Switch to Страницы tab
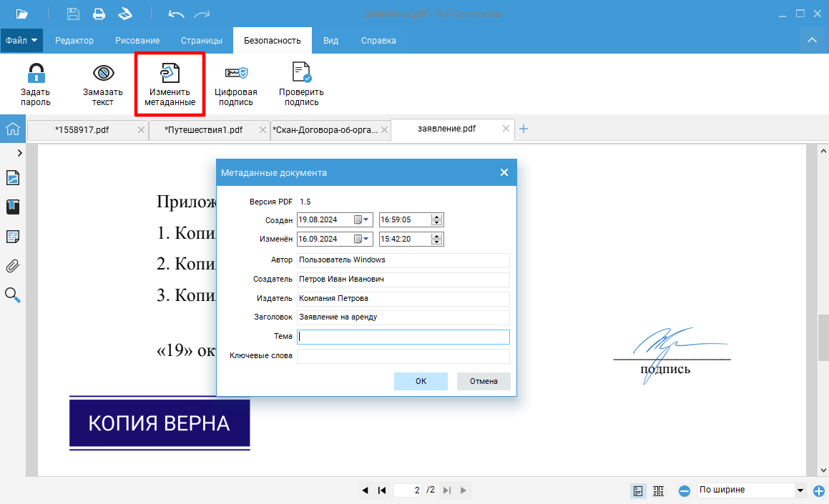 point(202,41)
